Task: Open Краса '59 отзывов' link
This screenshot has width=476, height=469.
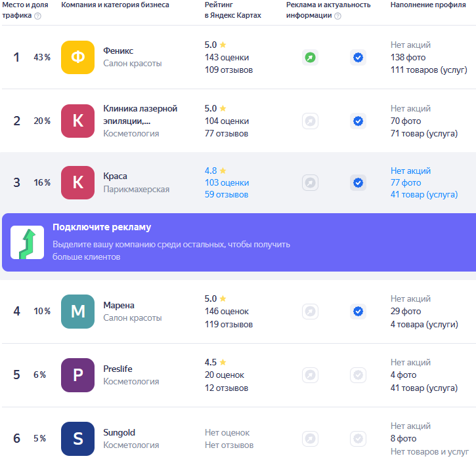Action: (227, 194)
